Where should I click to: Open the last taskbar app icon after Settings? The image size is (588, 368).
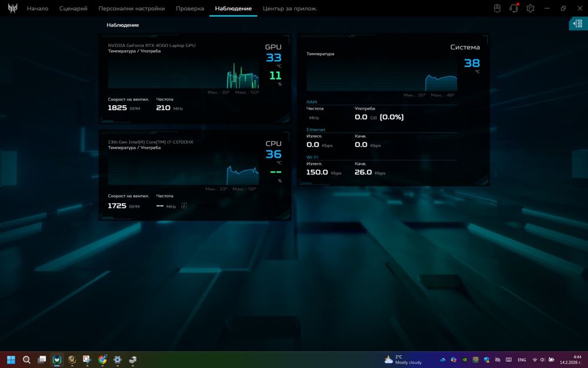tap(132, 360)
